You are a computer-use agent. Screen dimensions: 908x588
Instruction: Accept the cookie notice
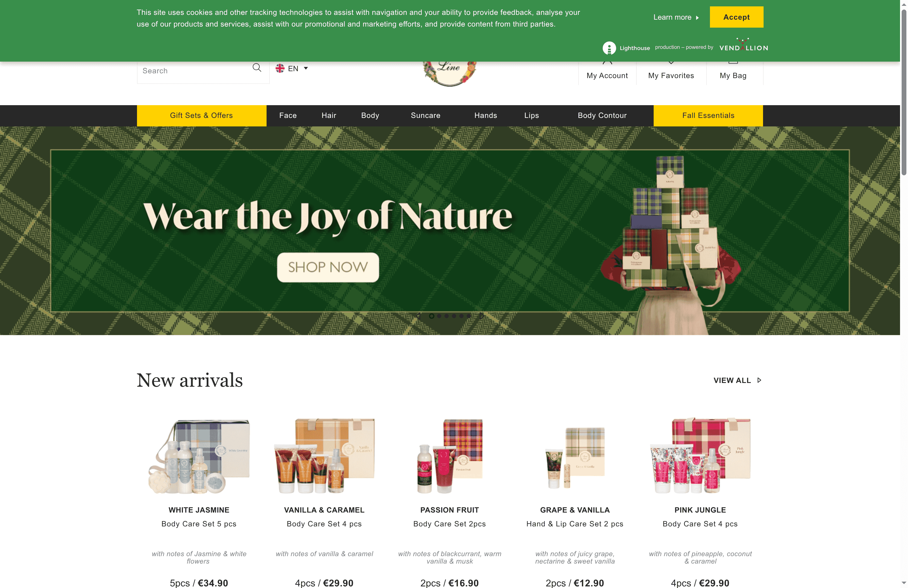736,17
